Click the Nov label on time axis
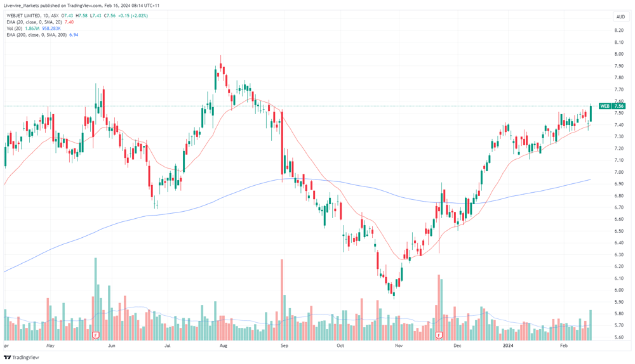Screen dimensions: 635x364 pyautogui.click(x=399, y=346)
